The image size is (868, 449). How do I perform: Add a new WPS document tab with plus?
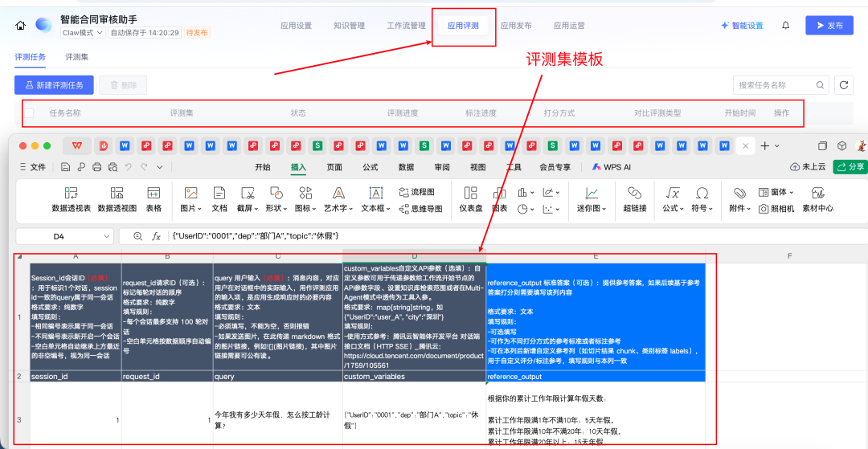click(x=764, y=146)
